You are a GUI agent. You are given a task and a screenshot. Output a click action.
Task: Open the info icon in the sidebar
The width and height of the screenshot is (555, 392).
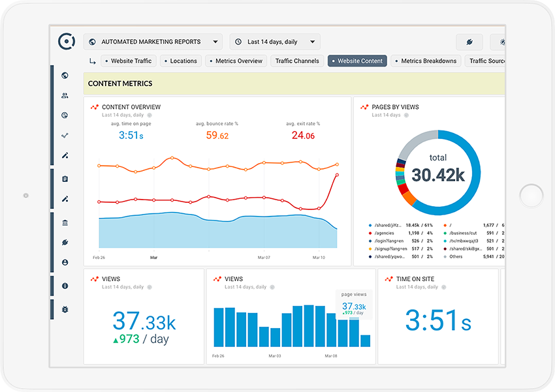click(x=65, y=286)
